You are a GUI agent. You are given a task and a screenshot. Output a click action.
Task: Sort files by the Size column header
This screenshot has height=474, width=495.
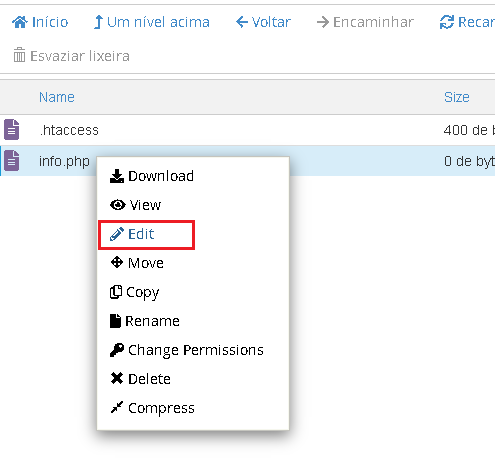click(457, 97)
